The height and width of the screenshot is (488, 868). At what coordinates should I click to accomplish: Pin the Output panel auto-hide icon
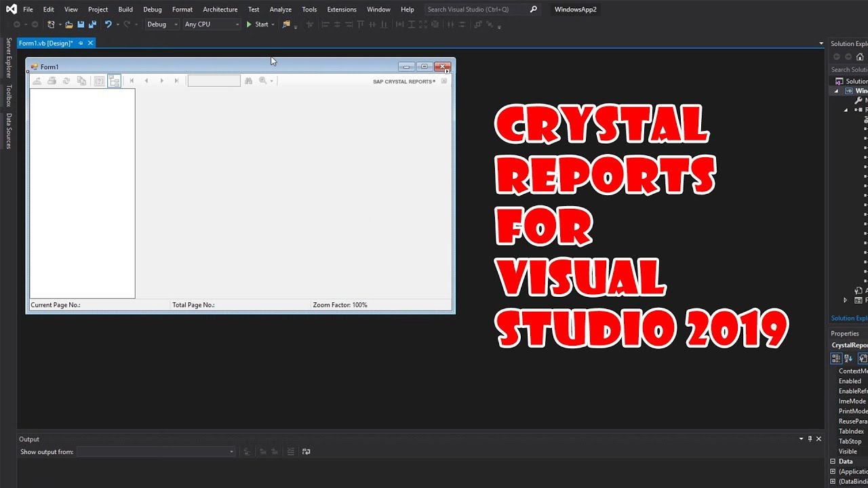tap(810, 439)
